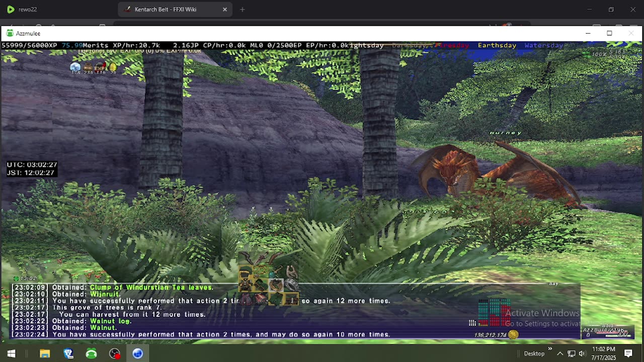Select the green gloves hands equipment slot
The image size is (644, 362).
click(x=261, y=285)
